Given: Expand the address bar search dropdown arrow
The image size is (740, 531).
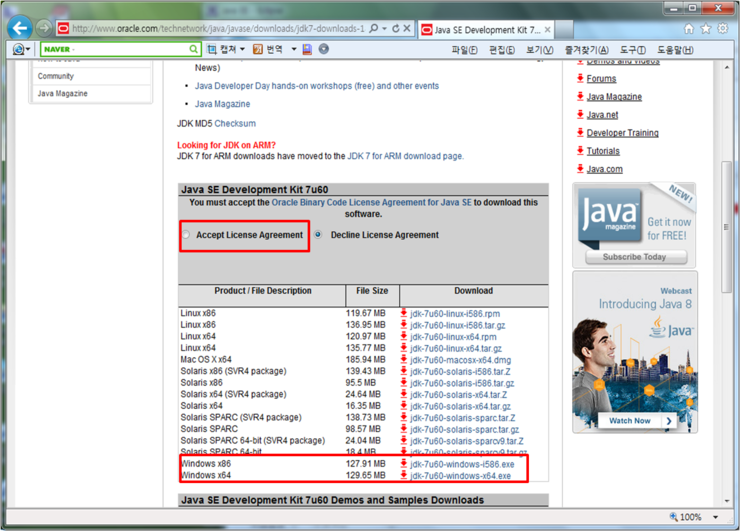Looking at the screenshot, I should click(x=384, y=28).
